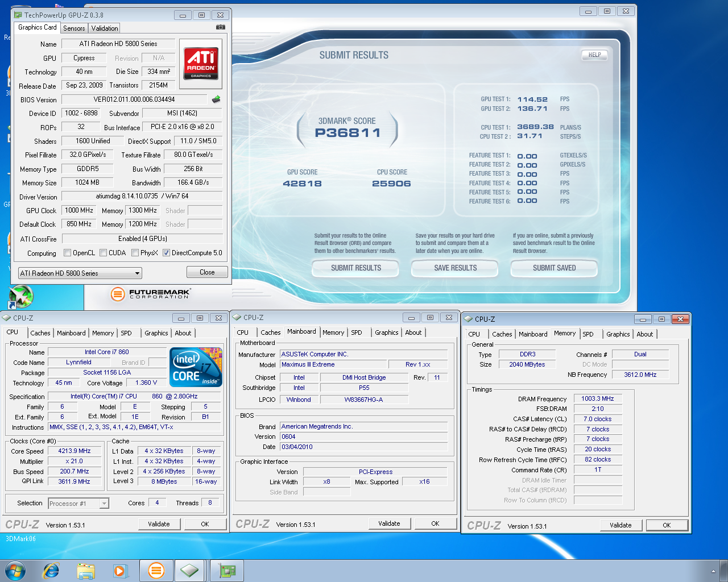Screen dimensions: 728x582
Task: Click the GPU score value 42818
Action: tap(302, 184)
